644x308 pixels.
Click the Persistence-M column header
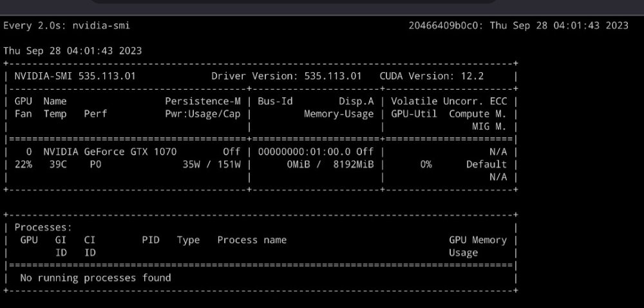202,101
